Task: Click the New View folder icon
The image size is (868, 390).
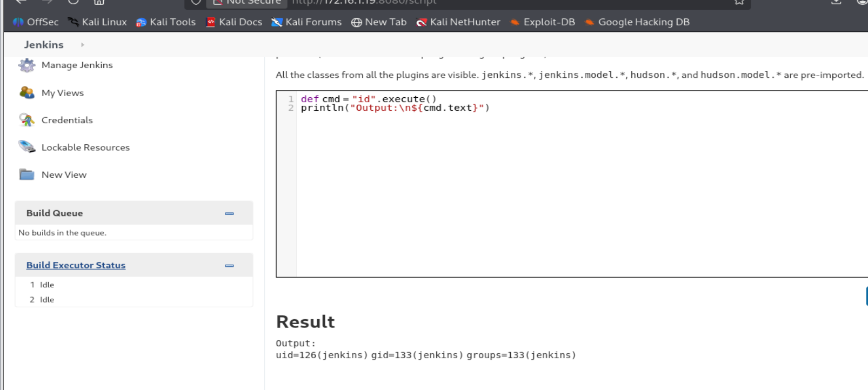Action: 26,174
